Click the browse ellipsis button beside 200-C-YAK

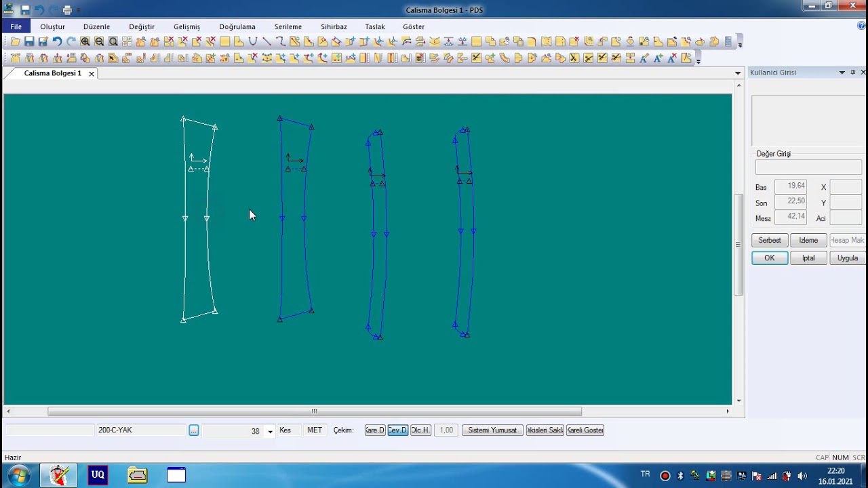coord(194,430)
